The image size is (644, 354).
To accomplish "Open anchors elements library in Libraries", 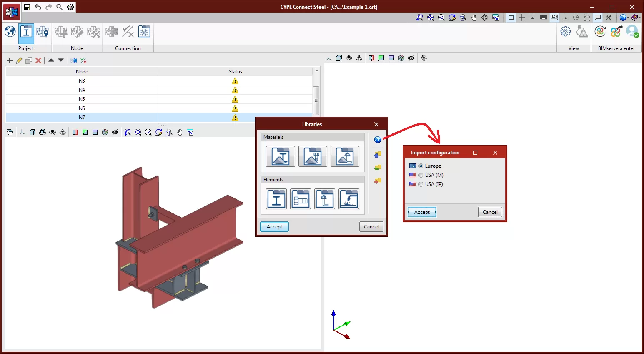I will click(x=325, y=199).
